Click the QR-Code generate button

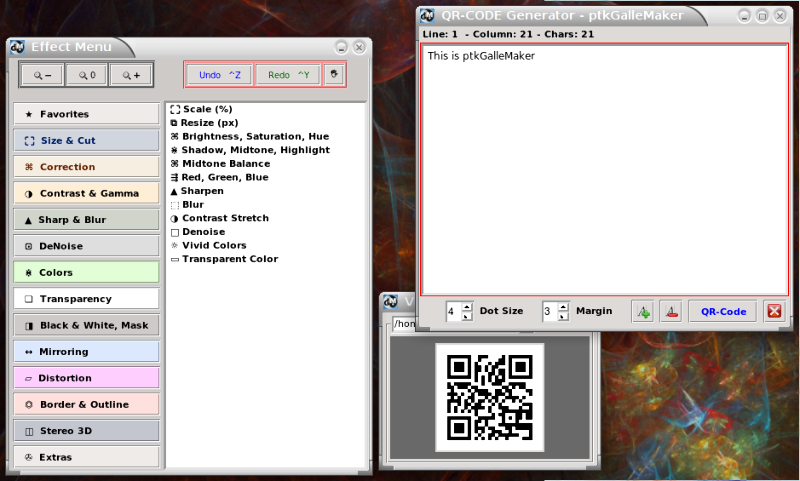[723, 312]
